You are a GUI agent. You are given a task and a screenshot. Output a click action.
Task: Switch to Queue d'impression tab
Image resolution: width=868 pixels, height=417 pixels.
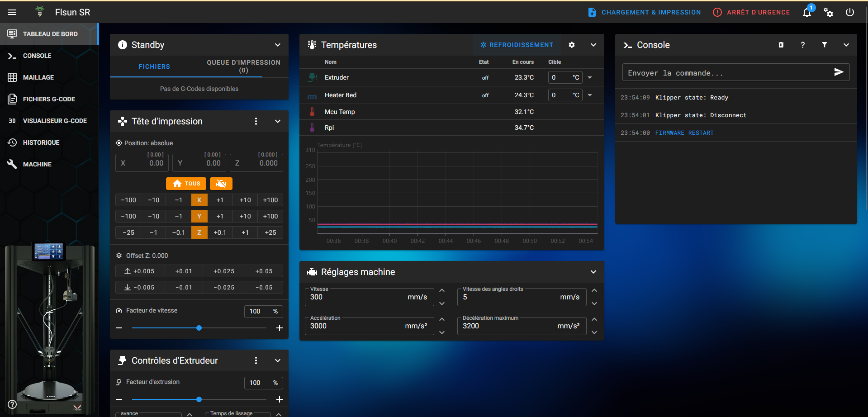click(243, 66)
